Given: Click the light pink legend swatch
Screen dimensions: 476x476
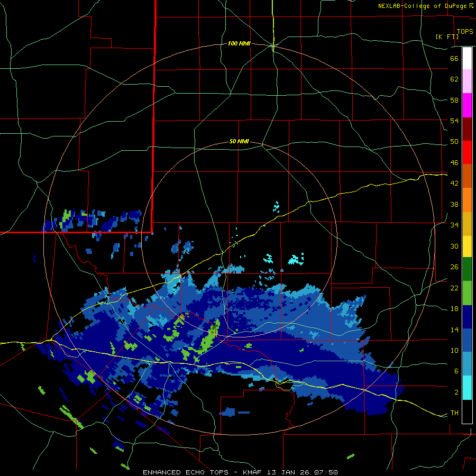Looking at the screenshot, I should pyautogui.click(x=467, y=81).
